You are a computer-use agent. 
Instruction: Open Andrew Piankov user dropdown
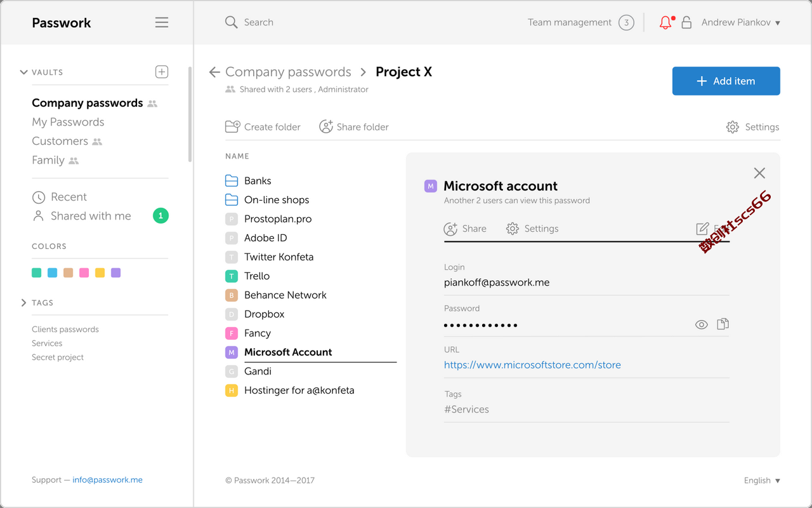tap(741, 22)
